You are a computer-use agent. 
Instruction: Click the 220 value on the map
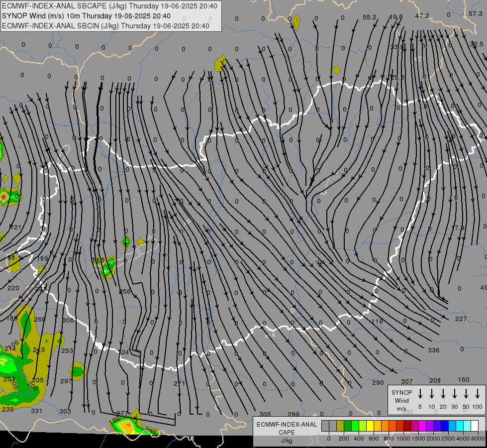click(x=13, y=288)
